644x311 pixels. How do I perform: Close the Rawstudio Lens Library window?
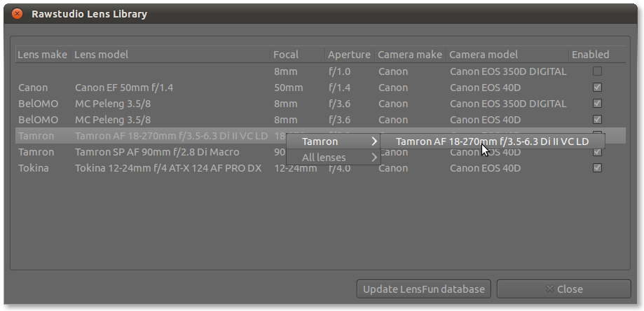18,13
